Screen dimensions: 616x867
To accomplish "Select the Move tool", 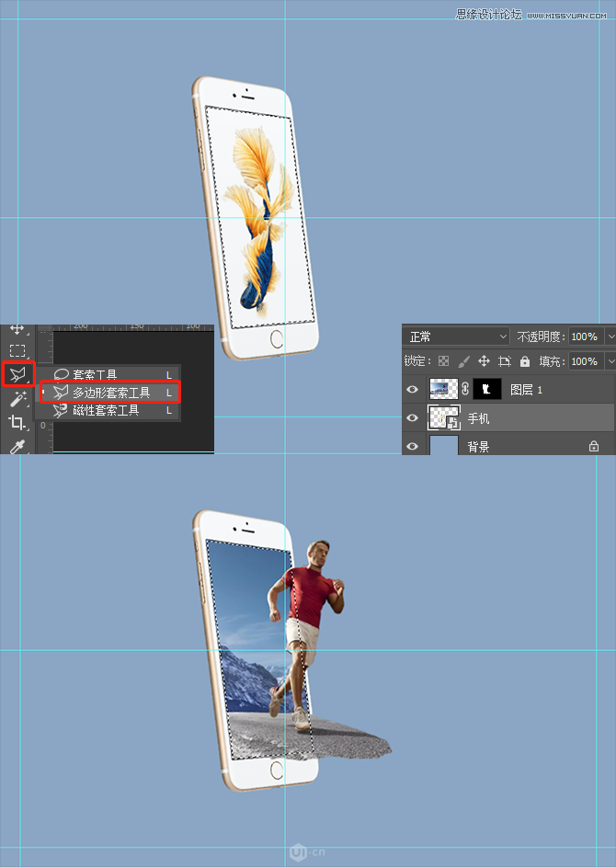I will (17, 329).
